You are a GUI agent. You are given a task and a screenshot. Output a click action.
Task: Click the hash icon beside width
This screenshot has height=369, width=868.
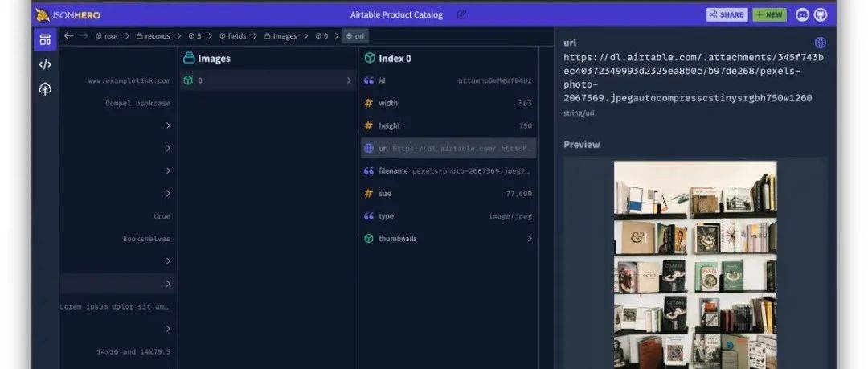[x=369, y=103]
